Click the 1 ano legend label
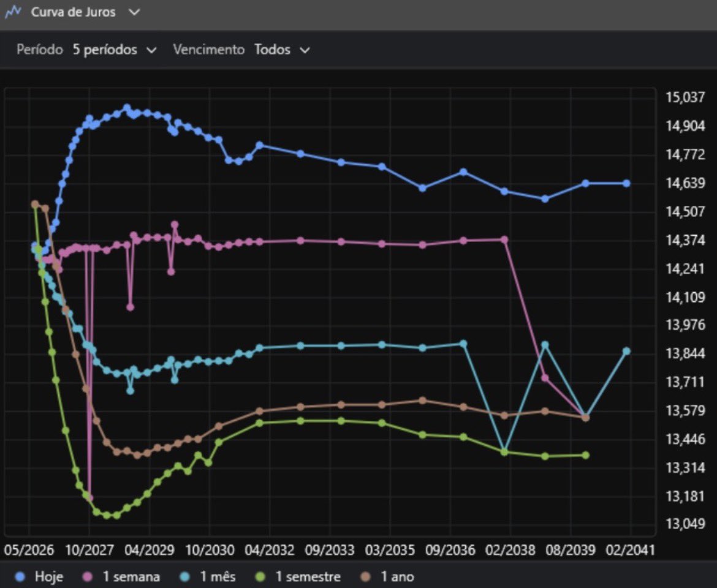The height and width of the screenshot is (588, 717). pos(397,576)
